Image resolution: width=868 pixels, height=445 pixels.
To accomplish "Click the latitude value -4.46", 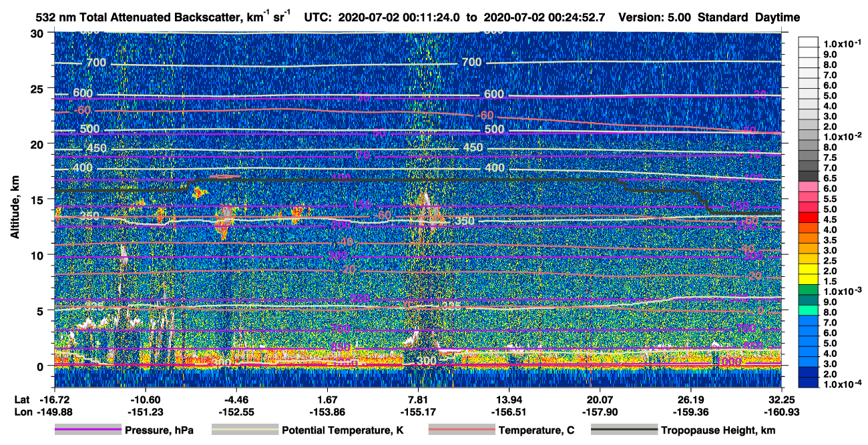I will click(x=236, y=399).
